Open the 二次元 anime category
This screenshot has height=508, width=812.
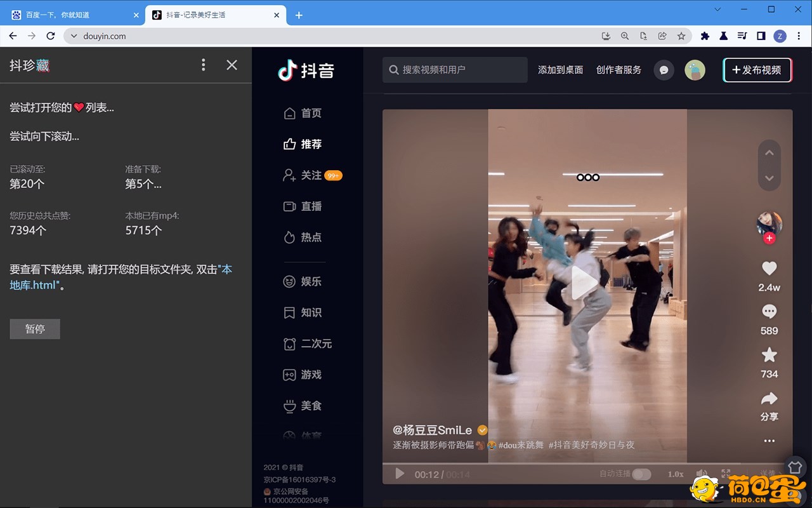[308, 344]
